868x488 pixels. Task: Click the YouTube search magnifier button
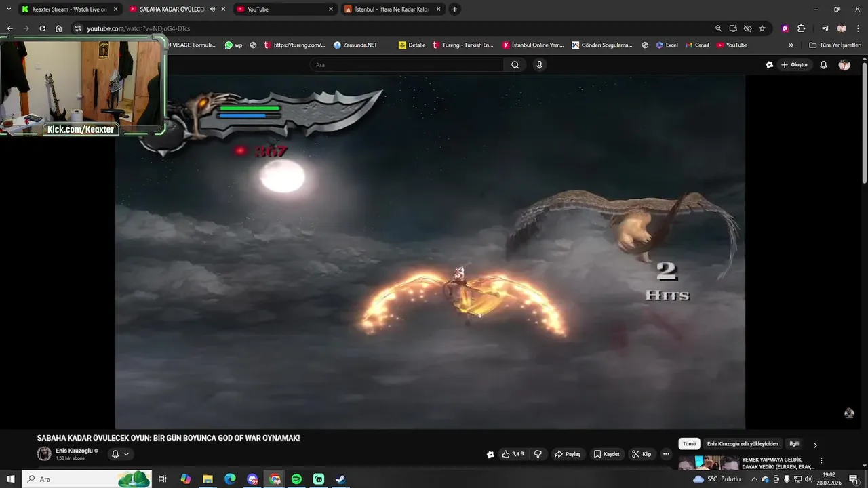point(515,65)
